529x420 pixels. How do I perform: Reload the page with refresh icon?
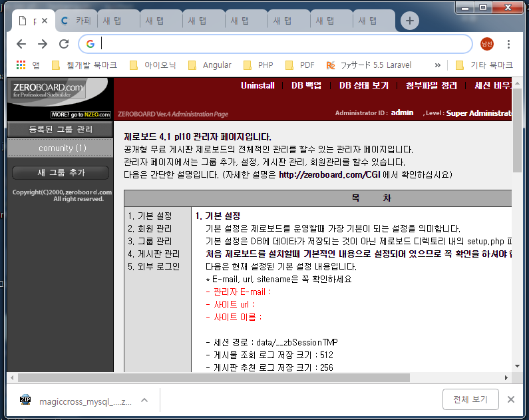tap(64, 44)
